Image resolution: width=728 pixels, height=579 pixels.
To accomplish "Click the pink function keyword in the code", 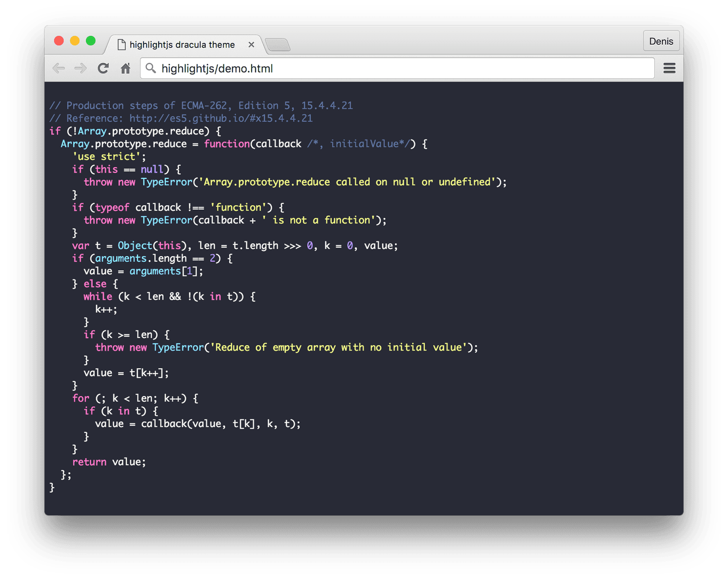I will [x=226, y=143].
